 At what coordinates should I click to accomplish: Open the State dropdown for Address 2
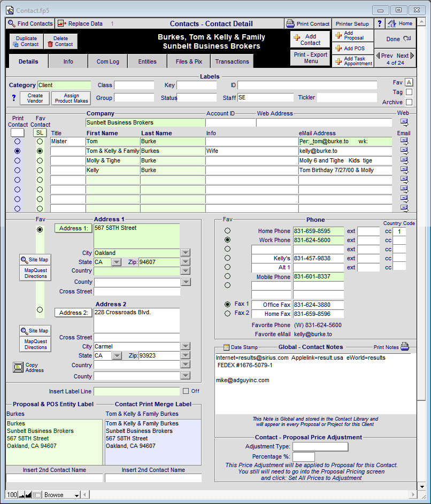tap(117, 355)
